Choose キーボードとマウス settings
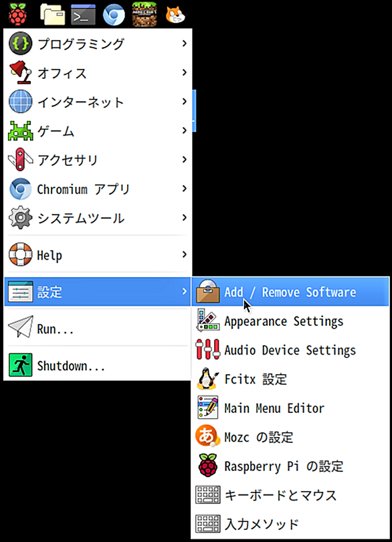Screen dimensions: 392x542 click(290, 495)
